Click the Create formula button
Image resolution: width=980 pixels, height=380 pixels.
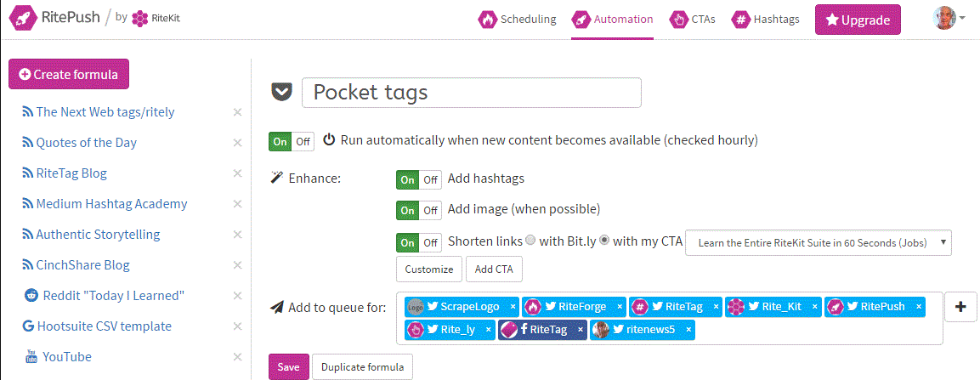tap(69, 74)
